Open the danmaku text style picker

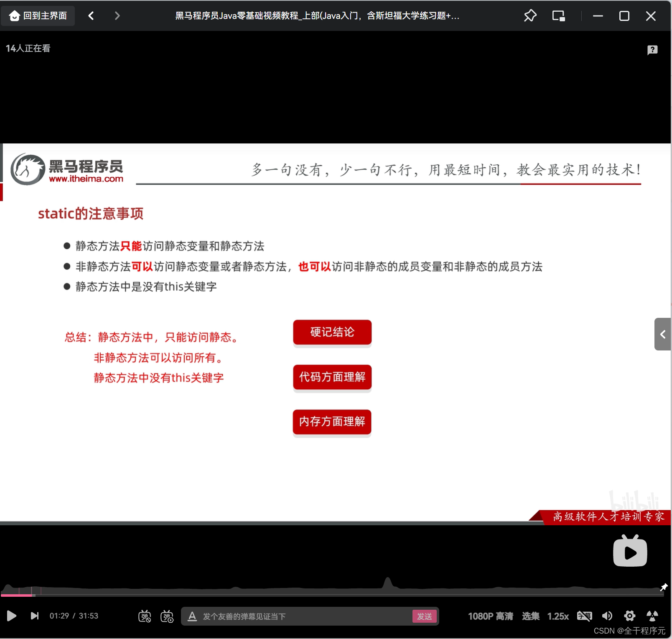(x=192, y=616)
